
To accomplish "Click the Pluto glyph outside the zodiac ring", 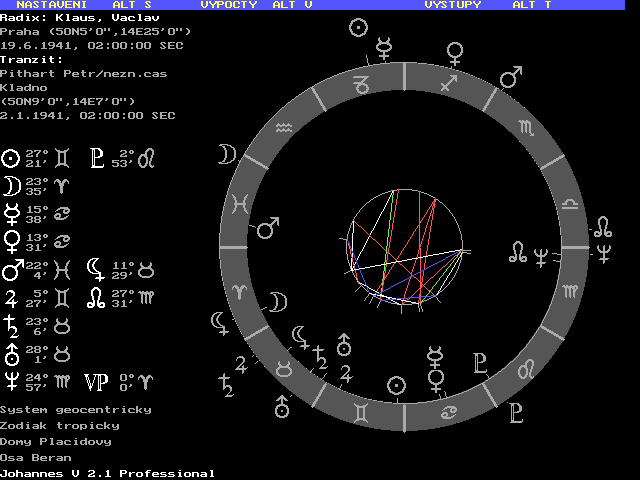I will click(516, 413).
